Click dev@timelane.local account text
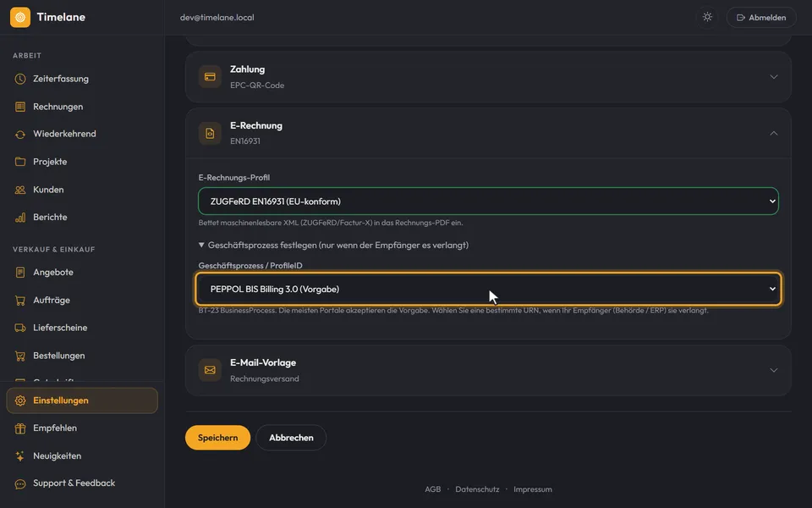 pyautogui.click(x=217, y=17)
